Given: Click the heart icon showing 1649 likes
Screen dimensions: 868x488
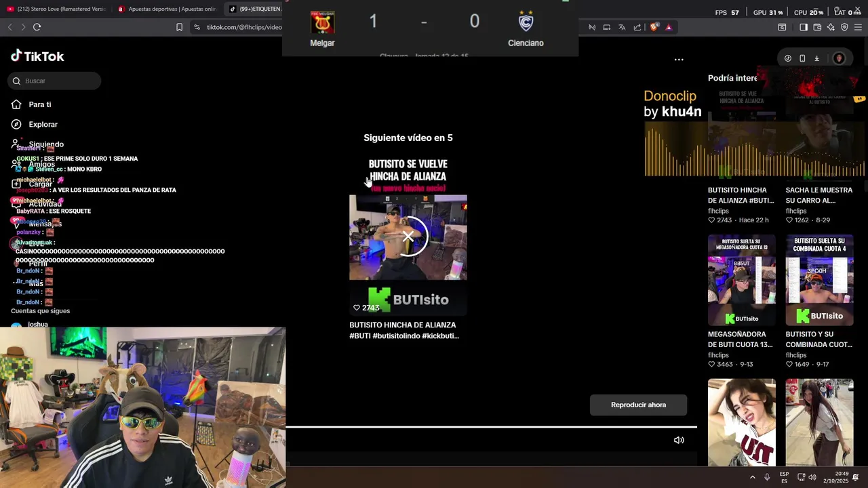Looking at the screenshot, I should pyautogui.click(x=789, y=365).
